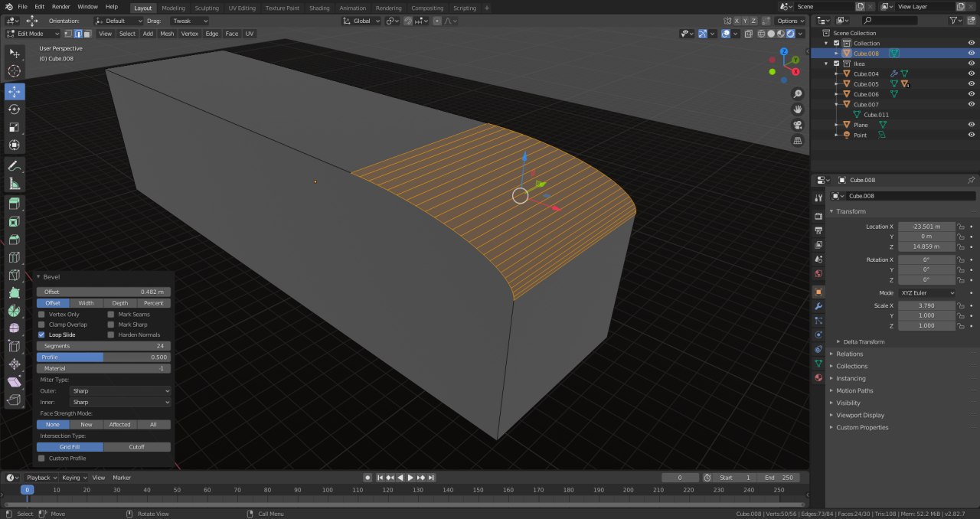Enable face select mode
Viewport: 980px width, 519px height.
pyautogui.click(x=87, y=34)
